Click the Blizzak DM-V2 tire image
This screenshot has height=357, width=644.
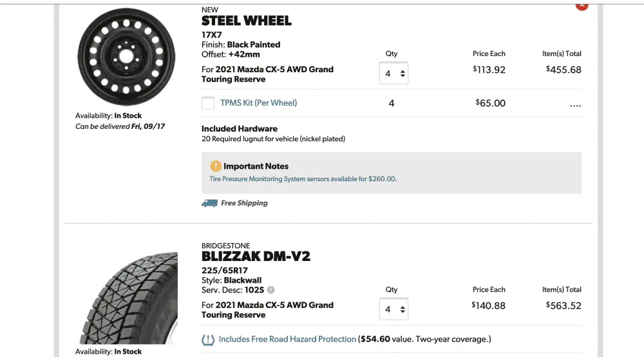pyautogui.click(x=129, y=298)
